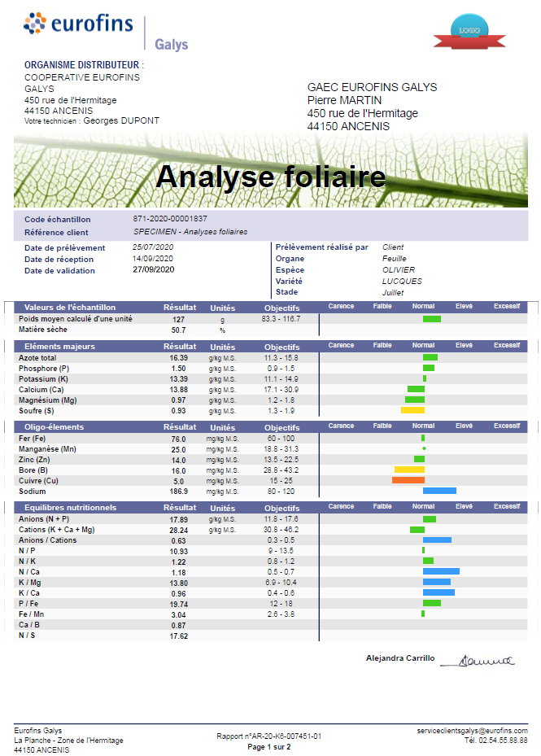The width and height of the screenshot is (541, 756).
Task: Click the Sodium result 186.9
Action: click(178, 492)
